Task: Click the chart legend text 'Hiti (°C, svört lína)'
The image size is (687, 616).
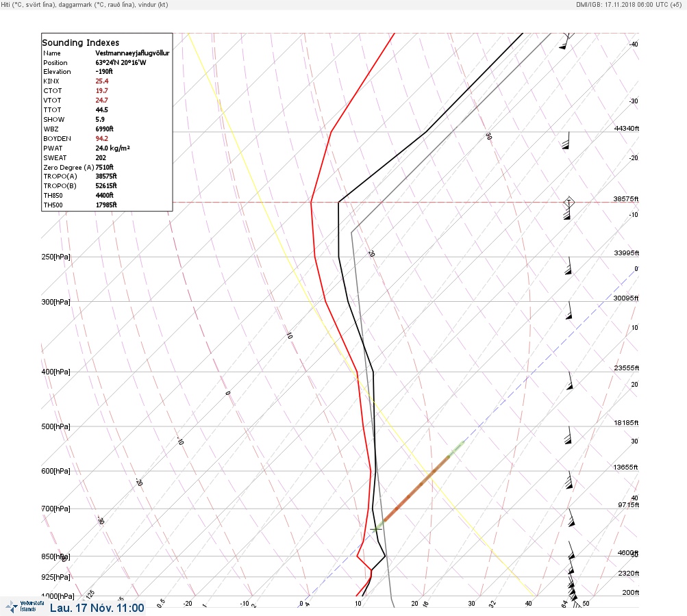Action: pyautogui.click(x=28, y=4)
